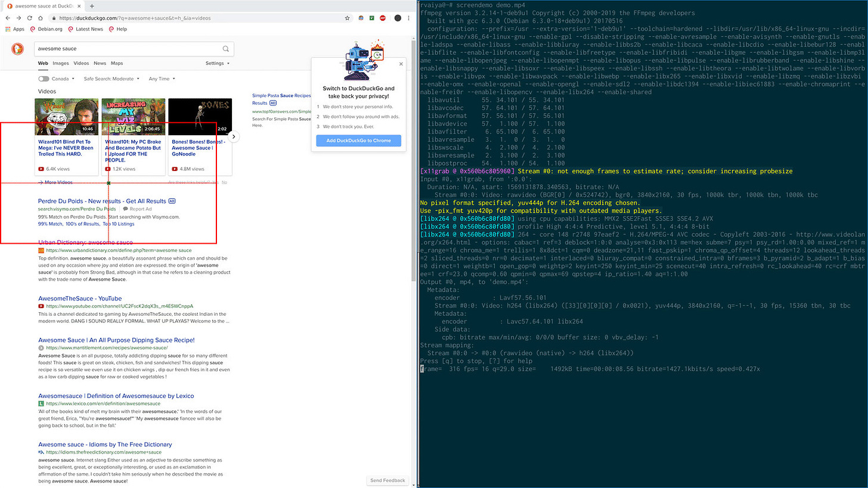Open the Settings dropdown

click(218, 63)
